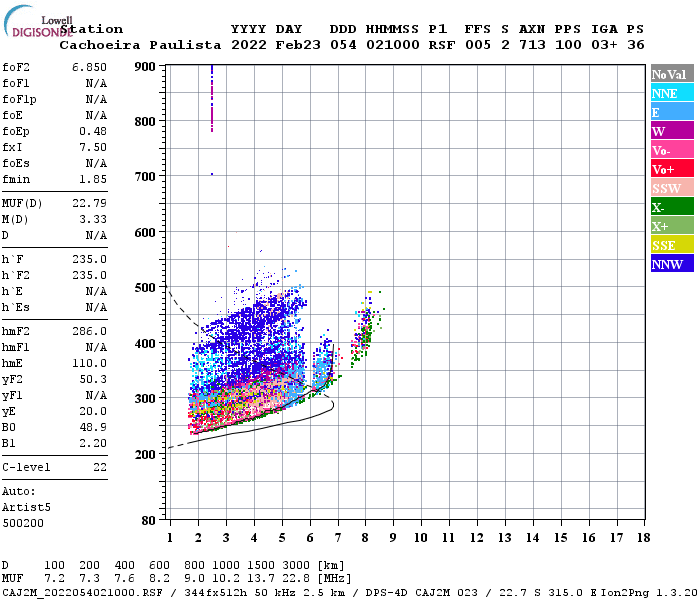This screenshot has width=700, height=600.
Task: Select the NNE cyan legend swatch
Action: [672, 93]
